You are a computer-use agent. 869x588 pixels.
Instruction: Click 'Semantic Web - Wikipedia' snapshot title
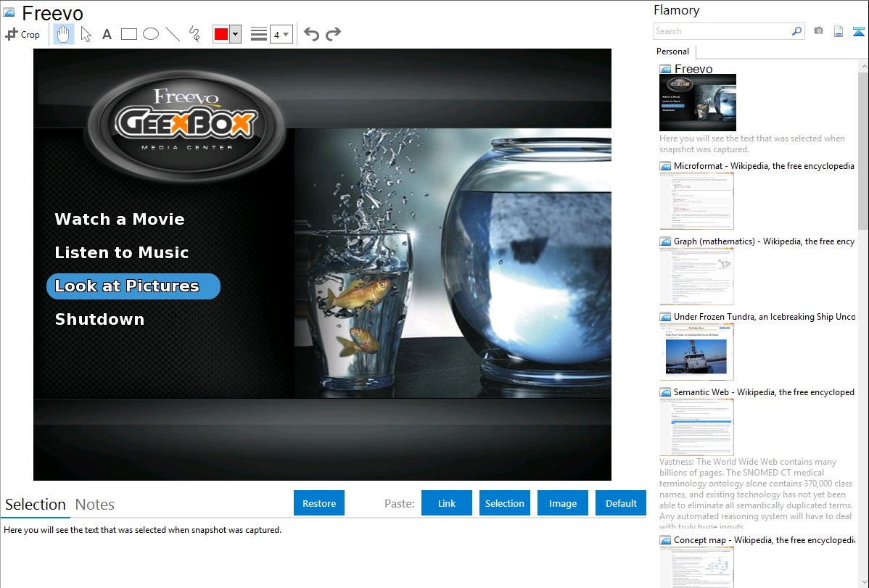click(764, 392)
